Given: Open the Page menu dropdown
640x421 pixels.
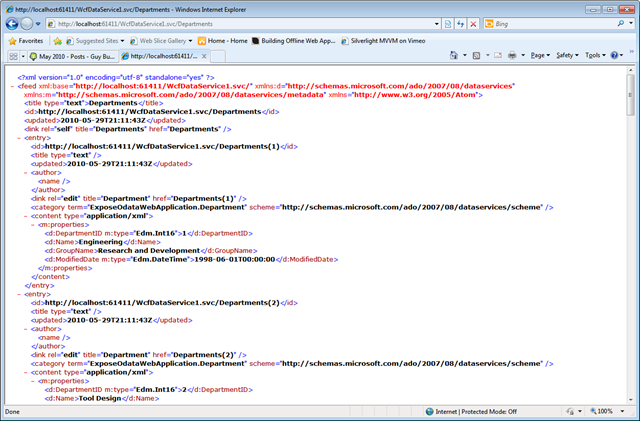Looking at the screenshot, I should coord(540,55).
